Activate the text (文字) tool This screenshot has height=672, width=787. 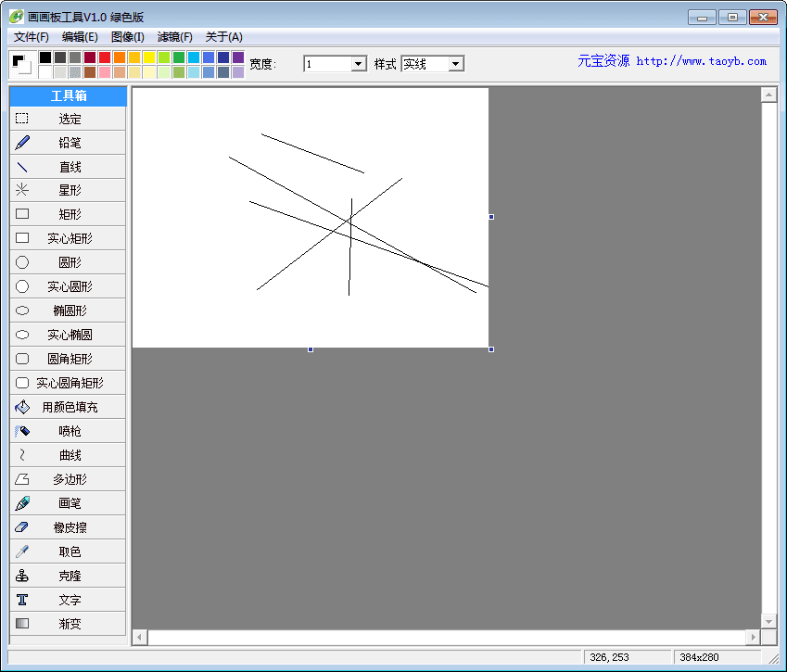[x=68, y=600]
